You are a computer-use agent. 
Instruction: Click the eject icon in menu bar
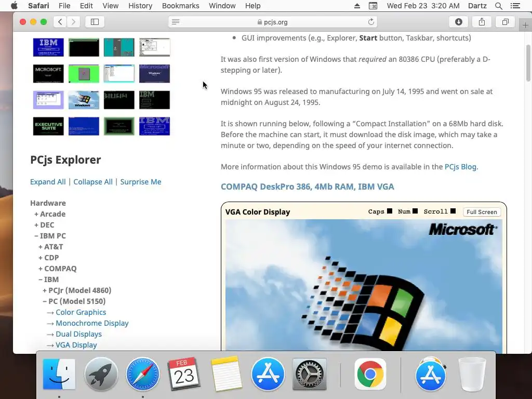point(357,6)
